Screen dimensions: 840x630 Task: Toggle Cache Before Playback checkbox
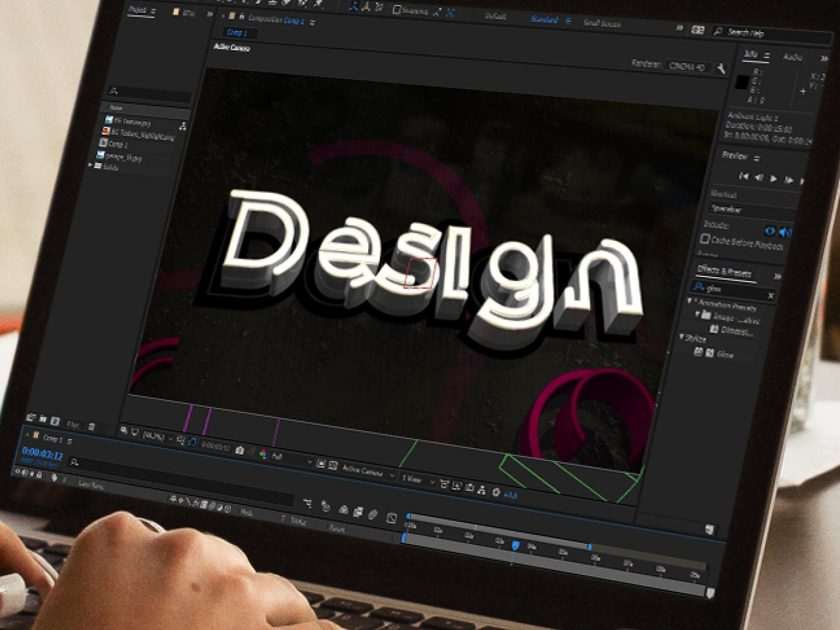coord(705,238)
